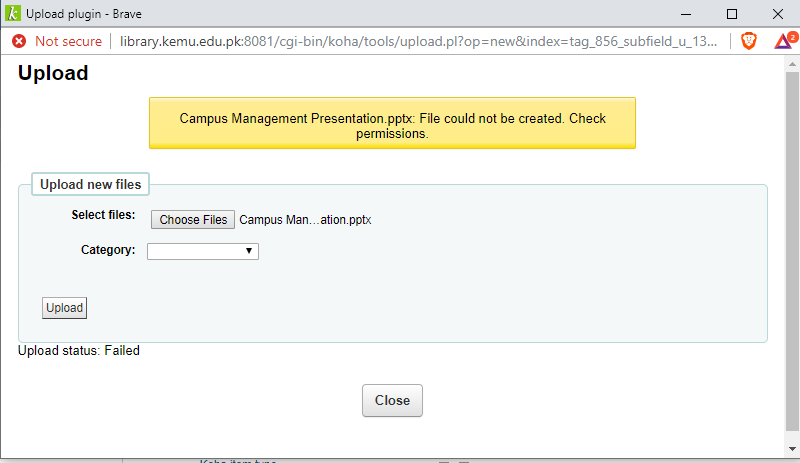
Task: Click the scrollbar down arrow
Action: click(792, 447)
